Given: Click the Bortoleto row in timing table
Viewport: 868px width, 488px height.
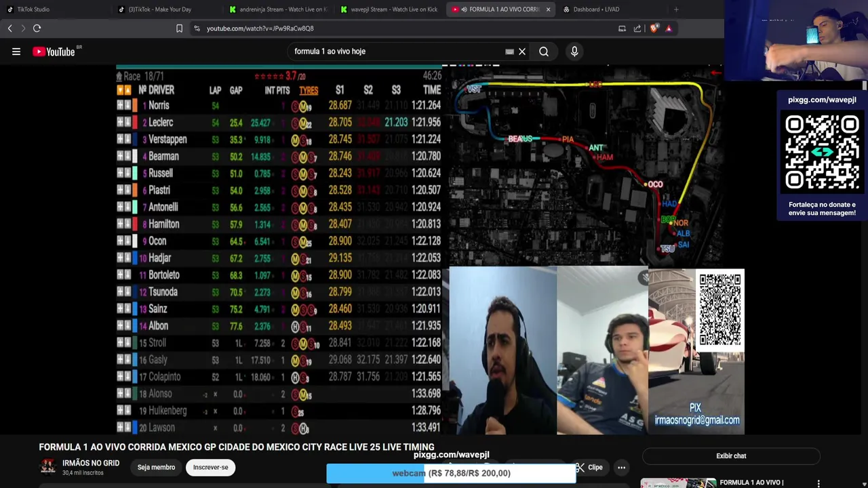Looking at the screenshot, I should point(279,275).
